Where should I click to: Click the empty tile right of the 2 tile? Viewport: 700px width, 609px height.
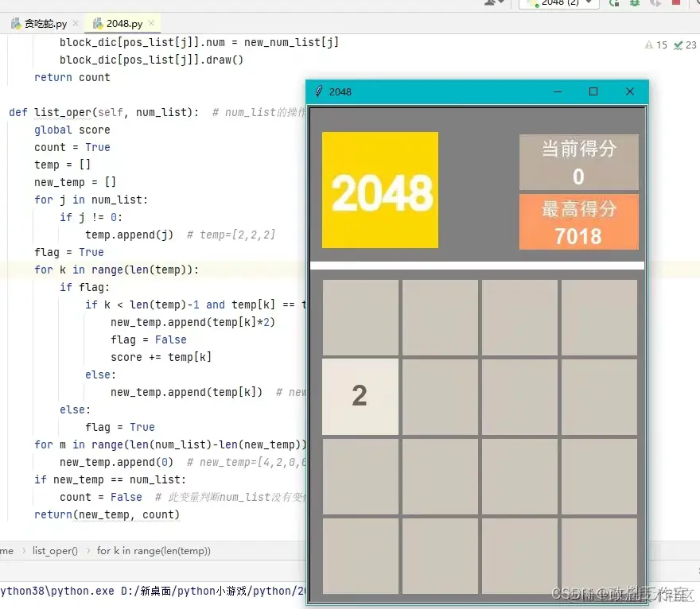(x=440, y=397)
